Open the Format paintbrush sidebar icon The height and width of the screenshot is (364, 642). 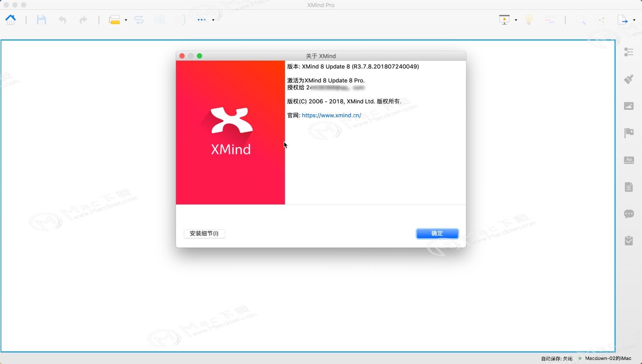pyautogui.click(x=629, y=79)
